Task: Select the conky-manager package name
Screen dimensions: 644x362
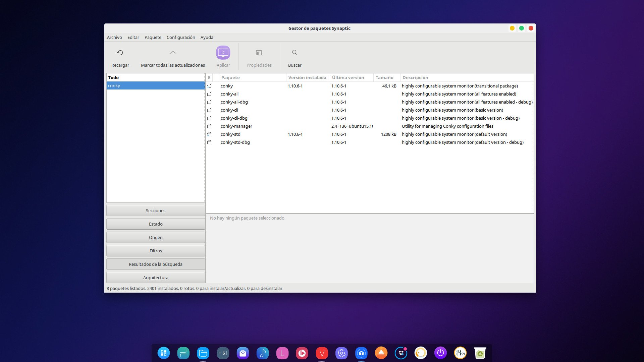Action: pos(236,126)
